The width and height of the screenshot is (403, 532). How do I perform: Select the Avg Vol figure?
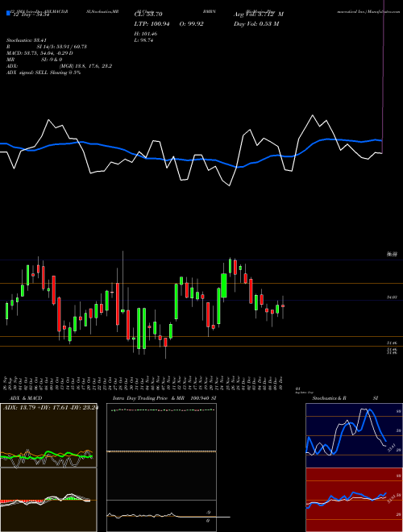259,15
